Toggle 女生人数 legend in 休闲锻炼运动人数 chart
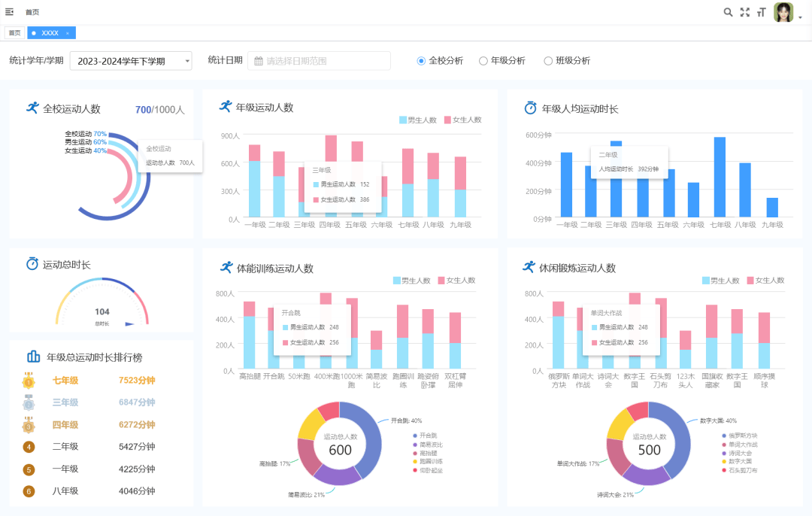812x516 pixels. (765, 280)
